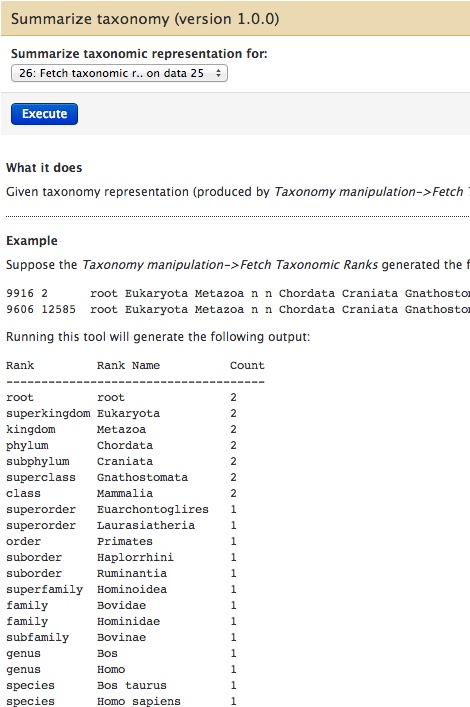This screenshot has height=707, width=470.
Task: Select the Hominoidea superfamily row
Action: click(121, 589)
